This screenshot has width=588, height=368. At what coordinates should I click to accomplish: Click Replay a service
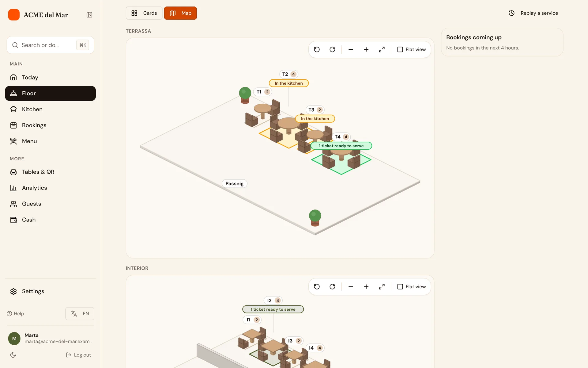pyautogui.click(x=533, y=13)
